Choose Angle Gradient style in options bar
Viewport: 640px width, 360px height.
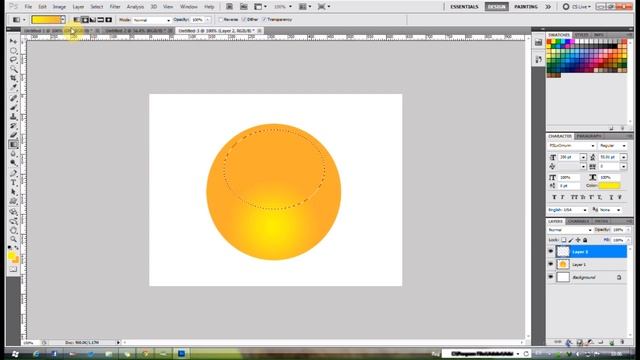[93, 20]
